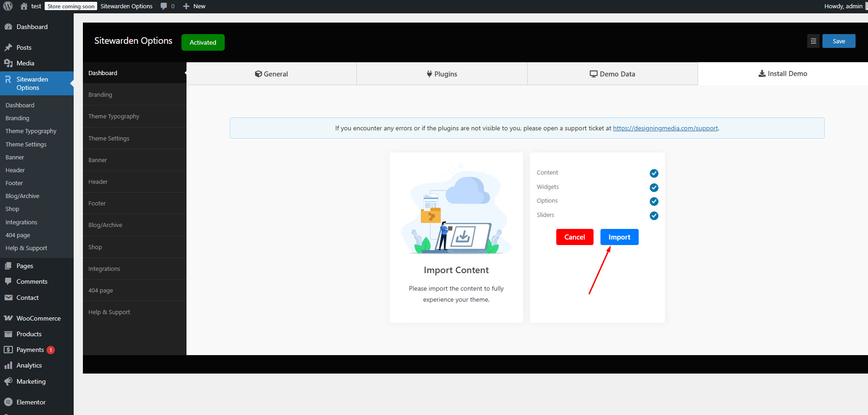Click the Dashboard gauge icon in sidebar
This screenshot has height=415, width=868.
click(8, 27)
